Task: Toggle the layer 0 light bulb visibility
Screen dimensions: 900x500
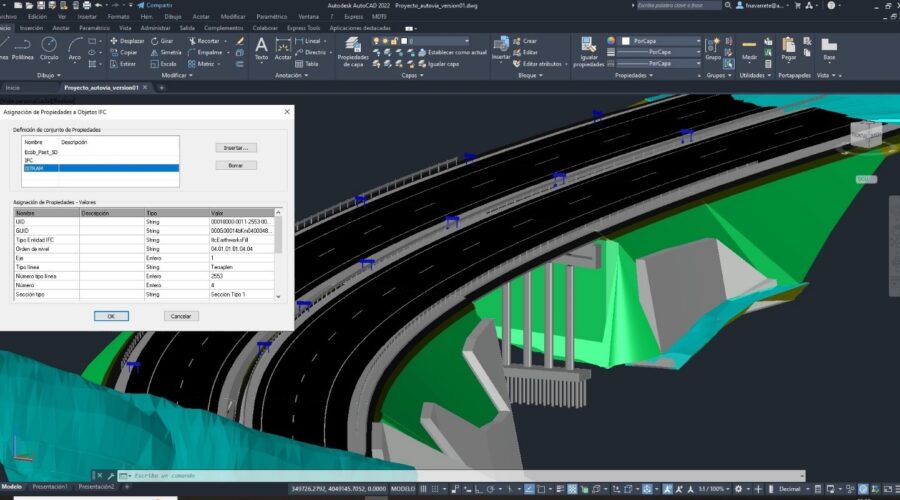Action: pos(377,41)
